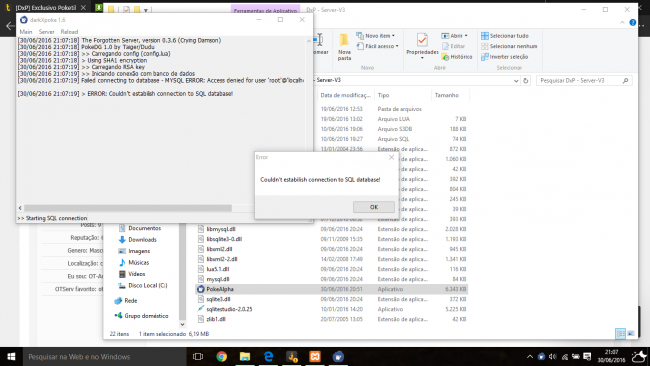Click left arrow of log horizontal scrollbar

(x=20, y=208)
